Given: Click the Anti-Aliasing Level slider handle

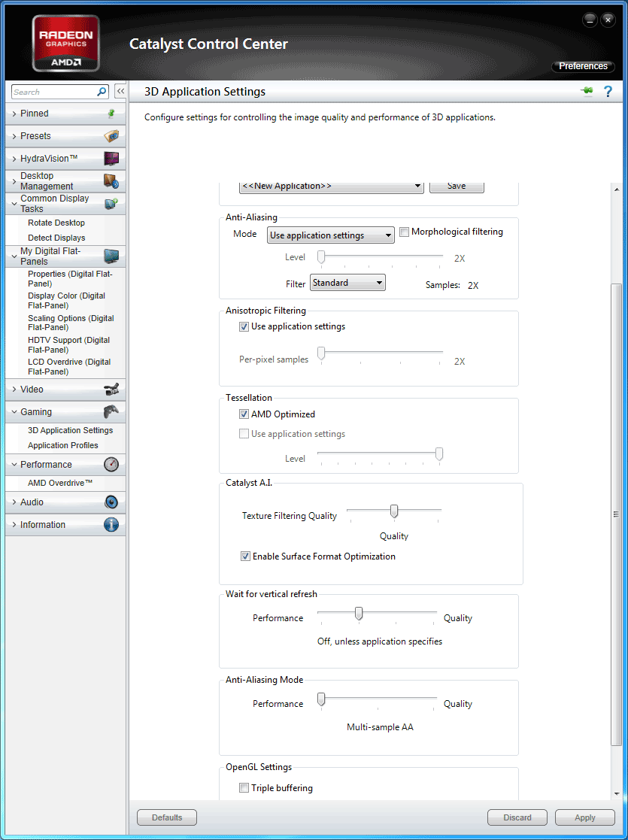Looking at the screenshot, I should click(321, 258).
